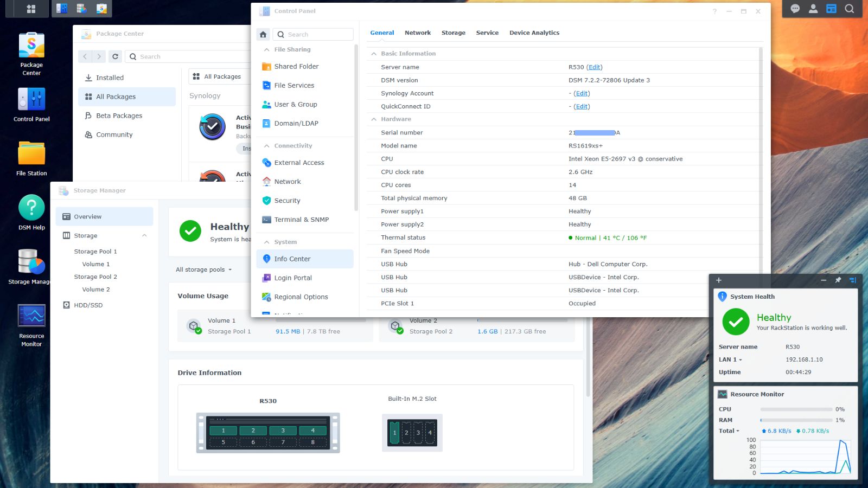Switch to the General tab

click(x=382, y=33)
